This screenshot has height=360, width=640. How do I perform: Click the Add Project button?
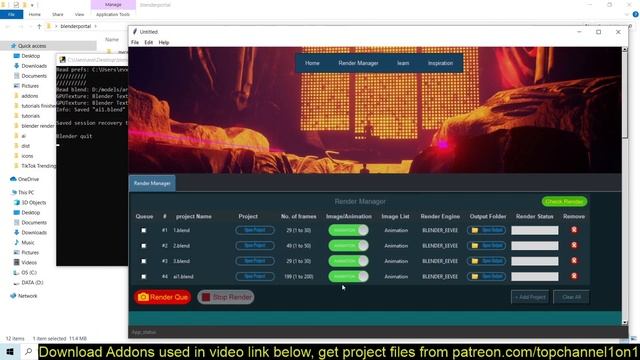pos(530,297)
